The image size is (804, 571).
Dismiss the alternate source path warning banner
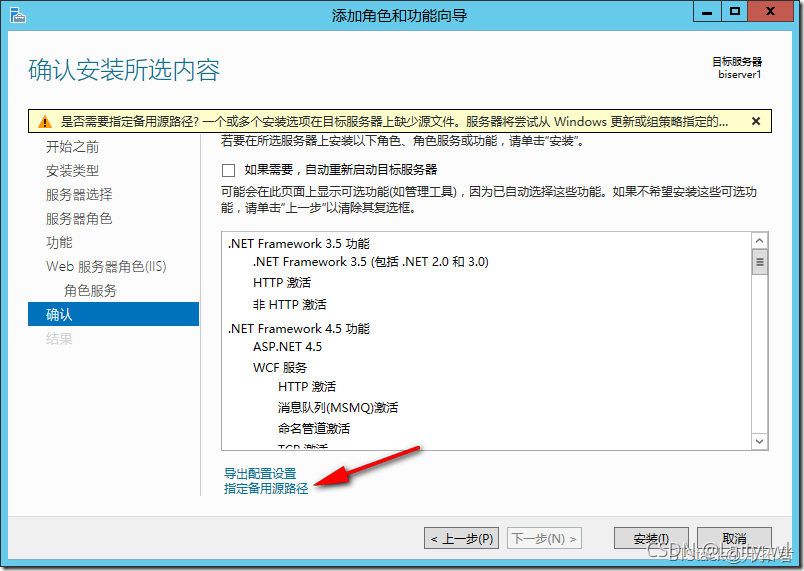[x=755, y=121]
